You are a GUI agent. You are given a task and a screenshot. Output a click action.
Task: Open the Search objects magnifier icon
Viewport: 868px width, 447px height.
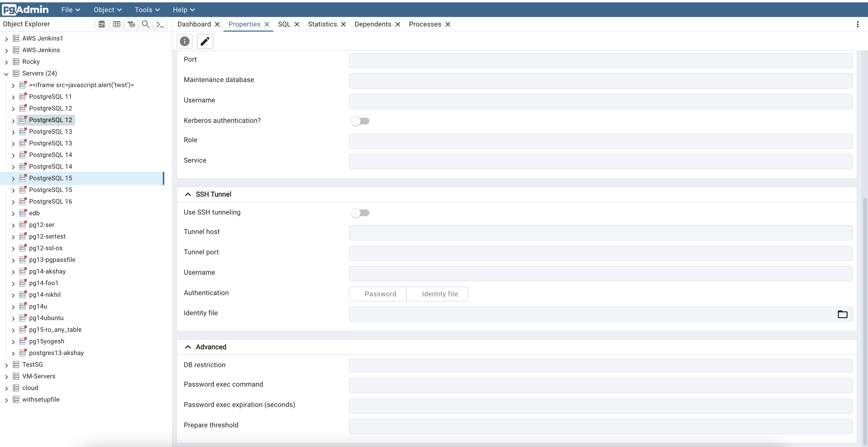(x=146, y=24)
